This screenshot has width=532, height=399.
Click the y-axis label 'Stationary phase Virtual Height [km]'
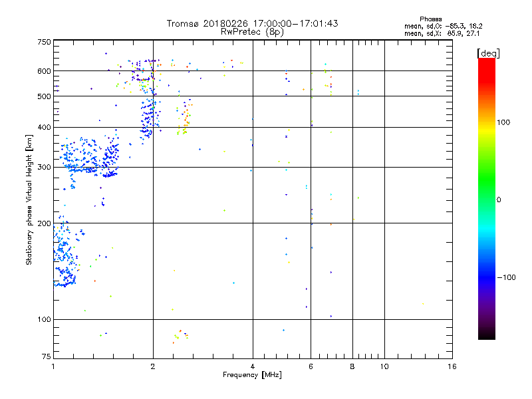coord(29,199)
